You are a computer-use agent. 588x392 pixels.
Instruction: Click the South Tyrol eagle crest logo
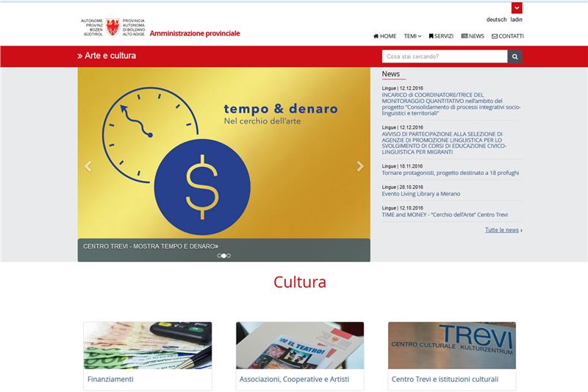click(112, 28)
